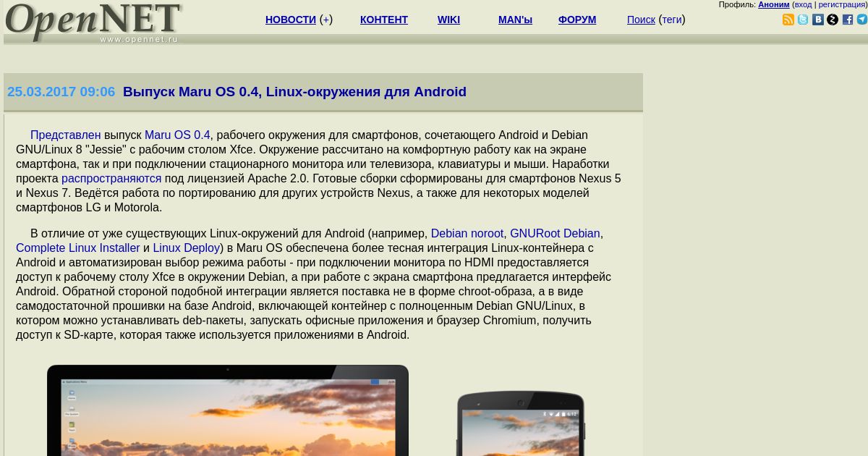Open the ФОРУМ menu item
This screenshot has width=868, height=456.
click(577, 20)
